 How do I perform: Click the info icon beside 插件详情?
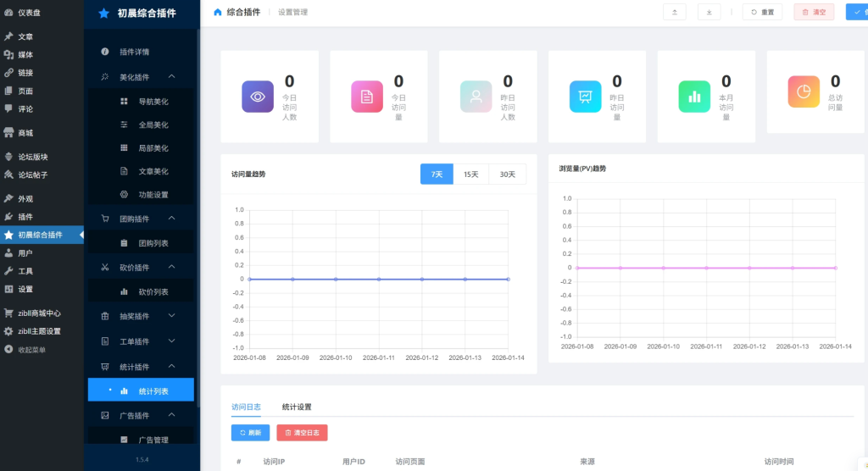pyautogui.click(x=104, y=52)
